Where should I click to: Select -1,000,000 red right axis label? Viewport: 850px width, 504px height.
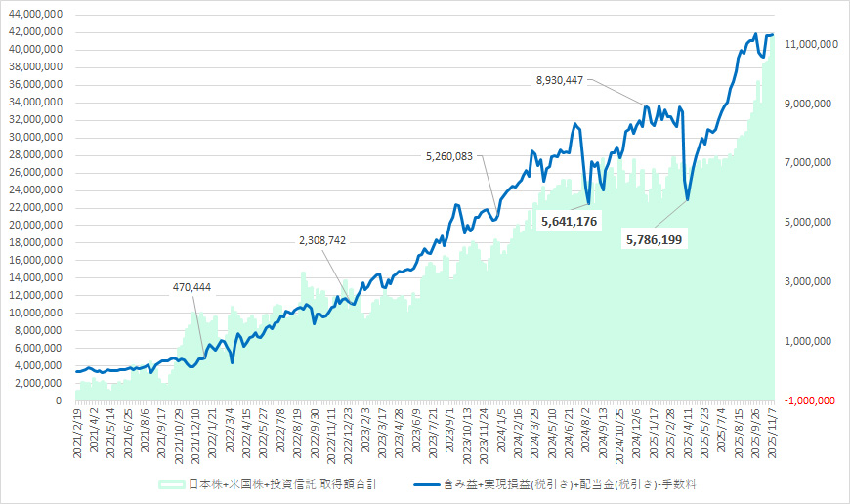(x=807, y=399)
